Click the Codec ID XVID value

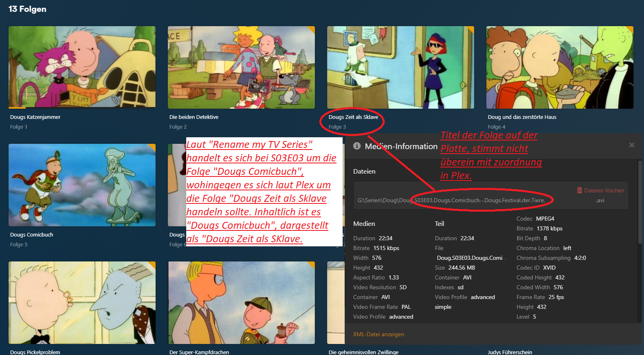pyautogui.click(x=549, y=268)
